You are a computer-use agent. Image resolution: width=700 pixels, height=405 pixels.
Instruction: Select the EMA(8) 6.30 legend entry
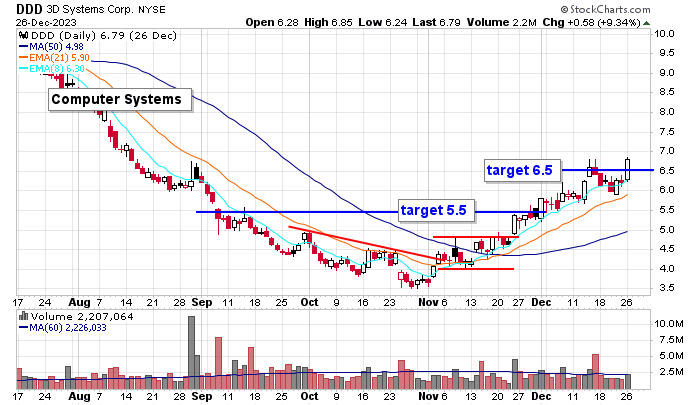coord(51,69)
